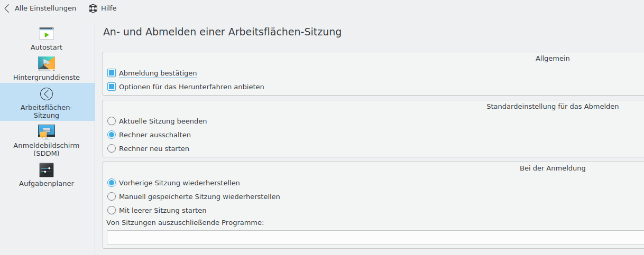Screen dimensions: 644x255
Task: Select Rechner neu starten option
Action: click(x=112, y=148)
